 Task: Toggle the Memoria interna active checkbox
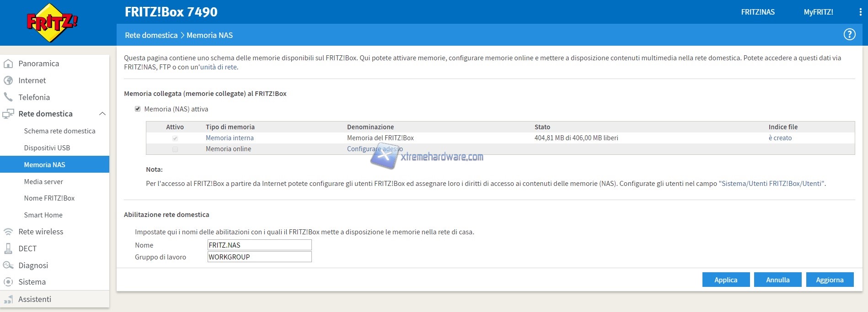175,138
